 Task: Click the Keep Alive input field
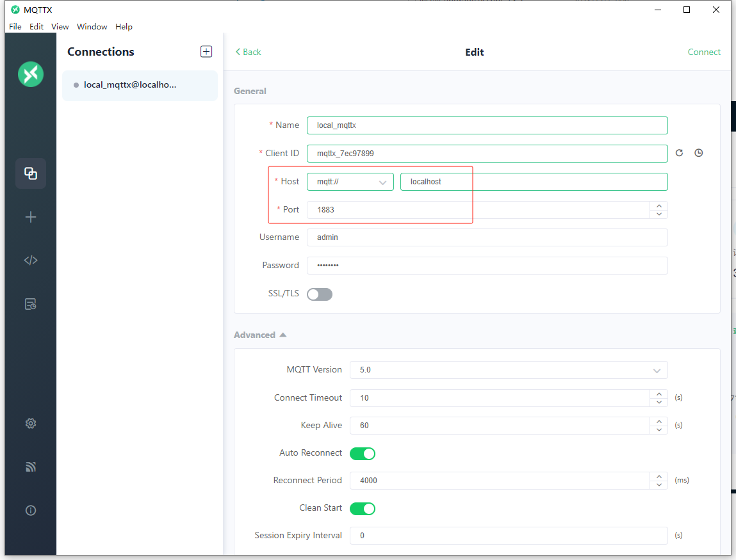(500, 426)
